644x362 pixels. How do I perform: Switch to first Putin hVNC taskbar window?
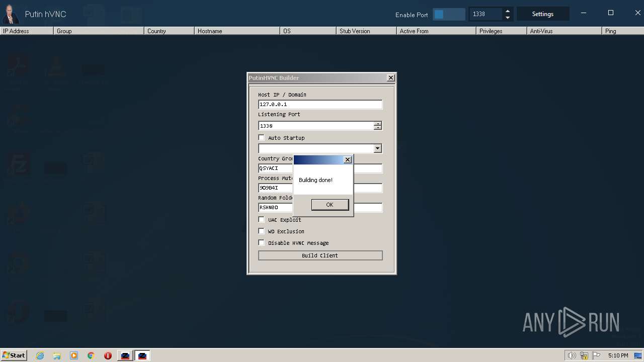coord(125,355)
